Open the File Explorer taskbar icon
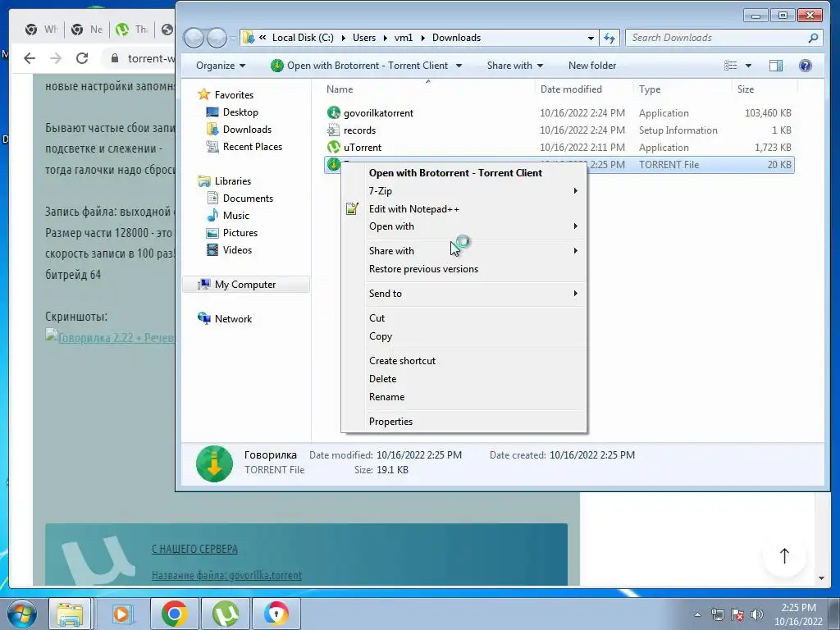The height and width of the screenshot is (630, 840). [70, 614]
